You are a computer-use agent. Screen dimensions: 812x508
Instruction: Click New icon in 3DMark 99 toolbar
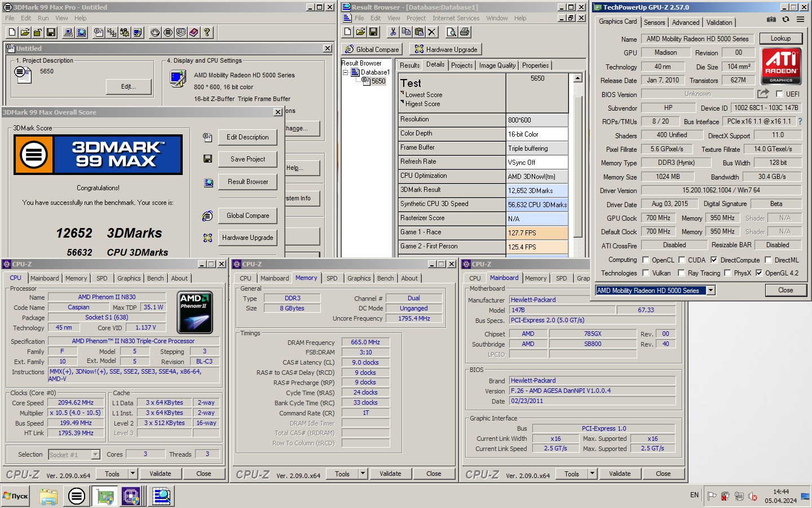[x=12, y=32]
